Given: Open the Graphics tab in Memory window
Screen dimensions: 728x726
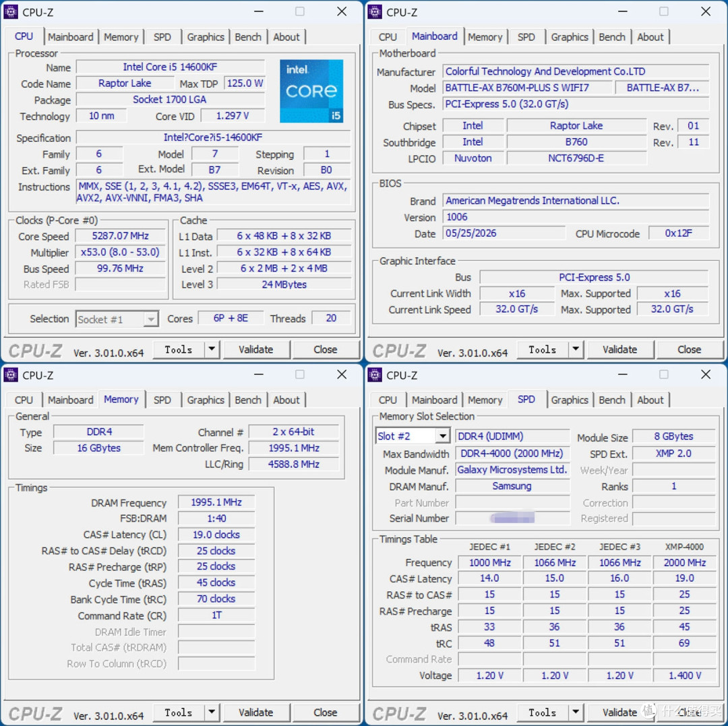Looking at the screenshot, I should click(205, 400).
